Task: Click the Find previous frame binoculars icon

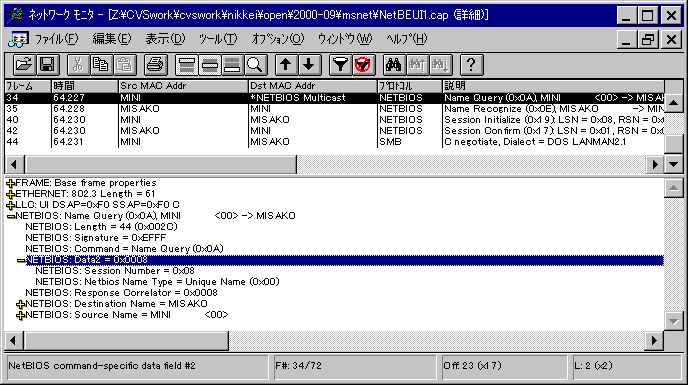Action: [x=417, y=65]
